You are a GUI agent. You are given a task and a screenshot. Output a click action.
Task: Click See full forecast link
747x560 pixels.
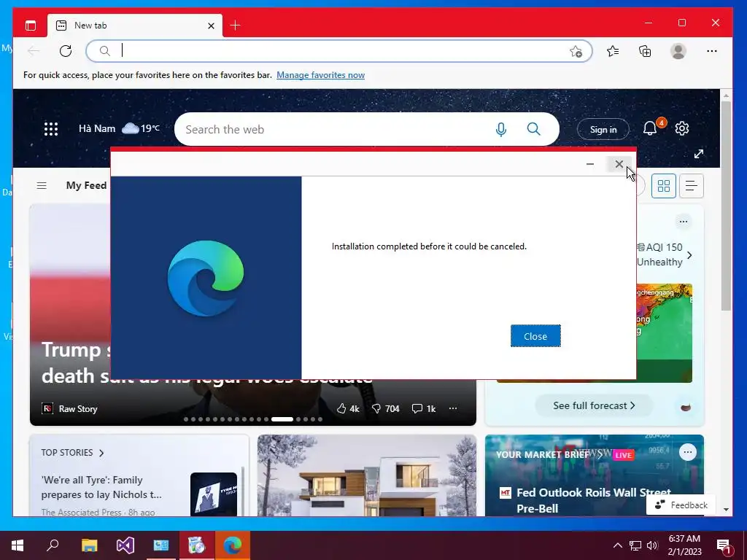(x=594, y=405)
